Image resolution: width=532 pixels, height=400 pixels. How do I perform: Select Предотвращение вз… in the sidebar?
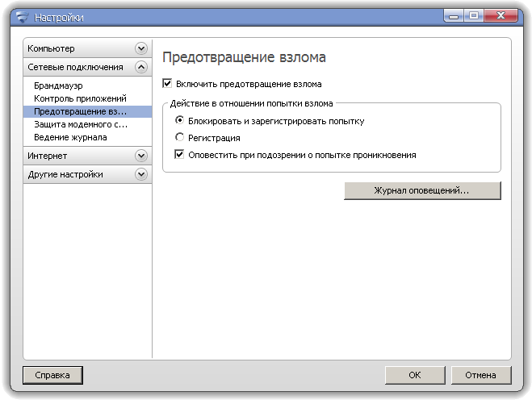87,111
